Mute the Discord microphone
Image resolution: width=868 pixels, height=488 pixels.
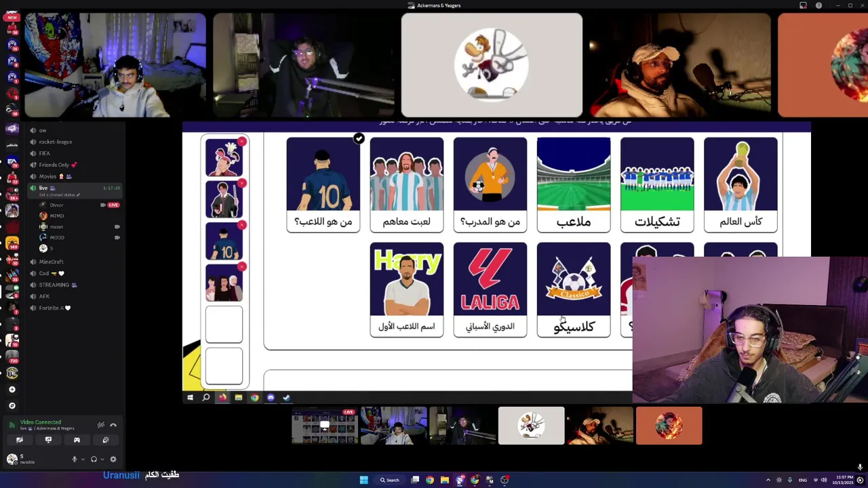click(x=75, y=459)
